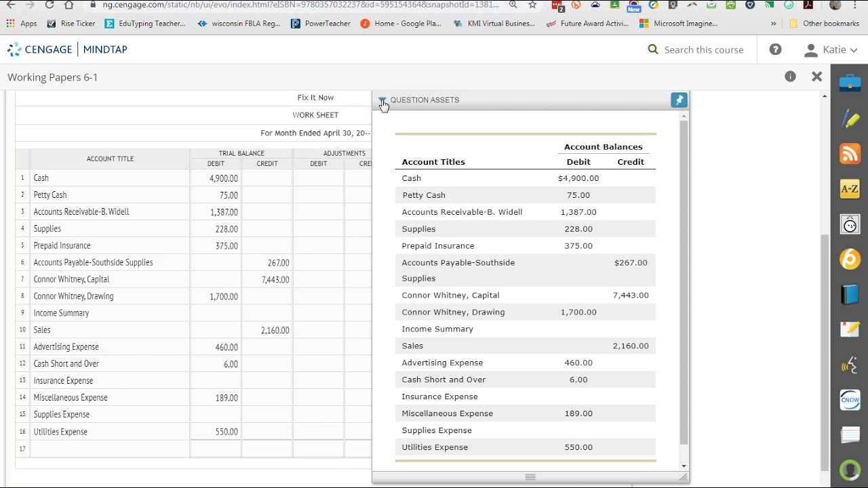Click the Insurance Expense debit cell
The height and width of the screenshot is (488, 868).
pos(216,381)
